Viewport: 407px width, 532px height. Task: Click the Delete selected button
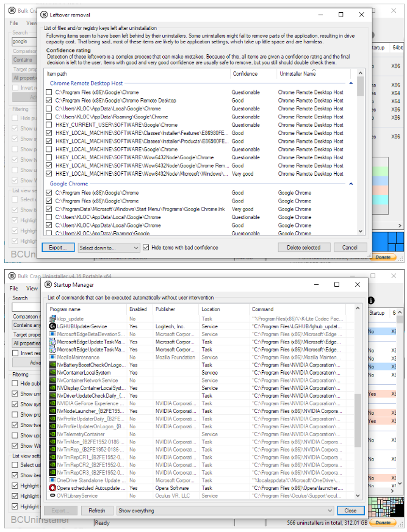303,247
